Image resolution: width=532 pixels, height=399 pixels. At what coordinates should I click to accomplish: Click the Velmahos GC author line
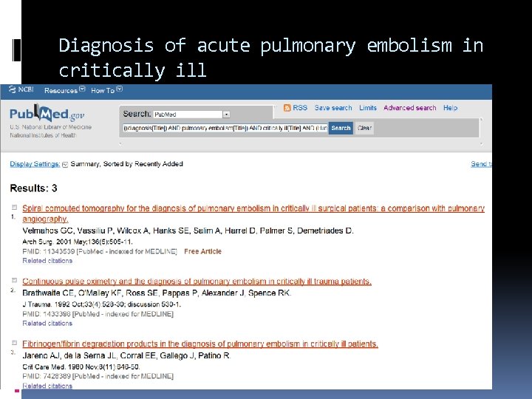[188, 231]
